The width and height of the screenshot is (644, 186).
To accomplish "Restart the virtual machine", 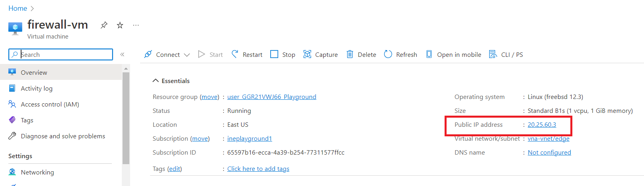I will pyautogui.click(x=247, y=54).
